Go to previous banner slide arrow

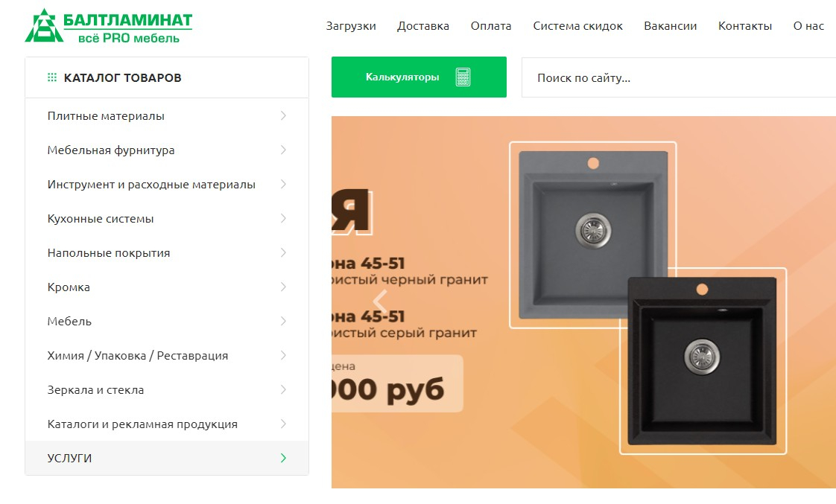tap(380, 302)
